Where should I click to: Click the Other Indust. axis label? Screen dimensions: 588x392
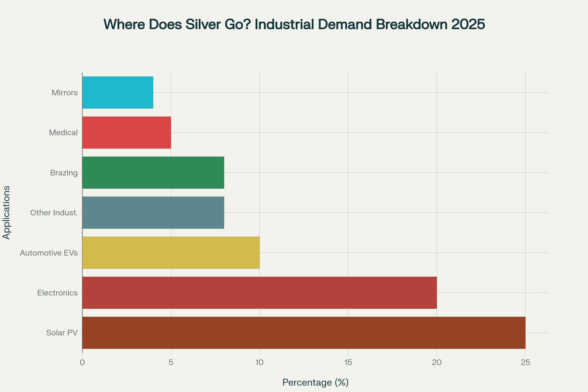54,213
